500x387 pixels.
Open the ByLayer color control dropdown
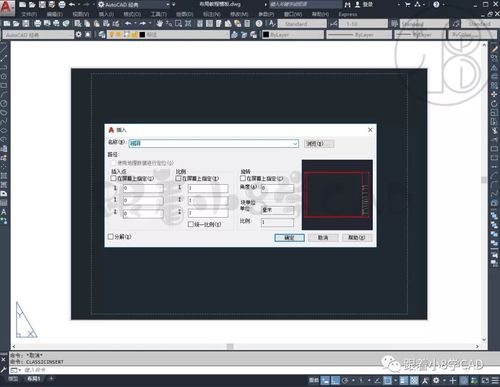(293, 35)
